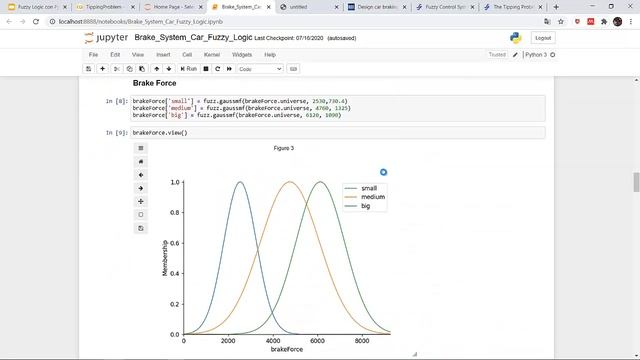Open the Help menu
Viewport: 640px width, 360px height.
point(270,55)
